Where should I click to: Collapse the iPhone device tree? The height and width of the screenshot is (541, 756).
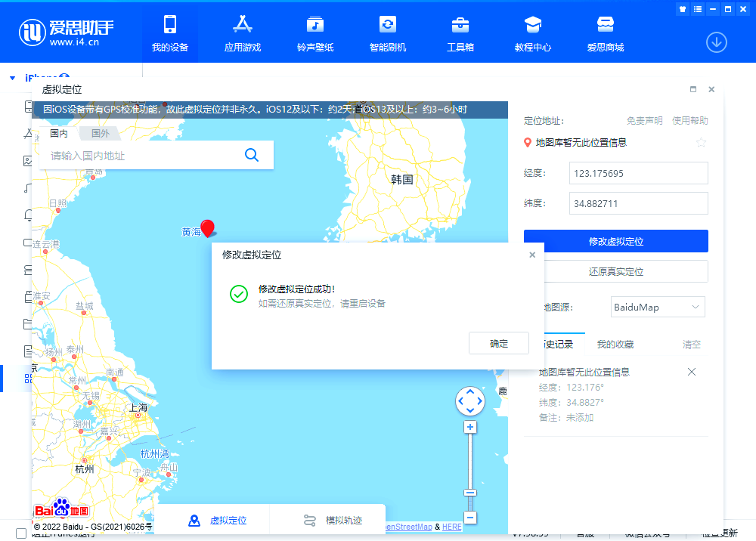point(13,78)
